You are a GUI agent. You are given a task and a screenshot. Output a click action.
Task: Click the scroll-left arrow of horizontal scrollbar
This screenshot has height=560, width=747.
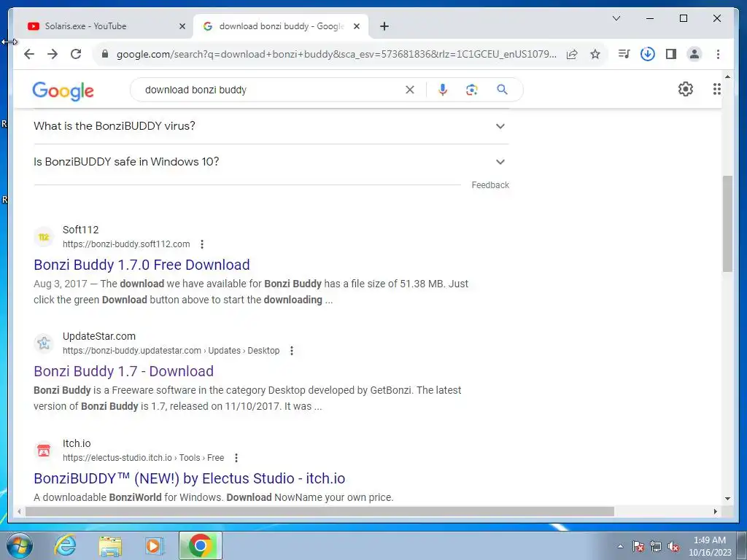[x=19, y=512]
